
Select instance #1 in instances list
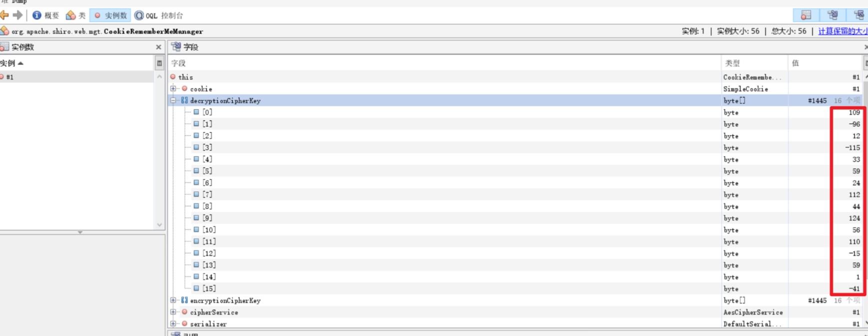pyautogui.click(x=77, y=77)
